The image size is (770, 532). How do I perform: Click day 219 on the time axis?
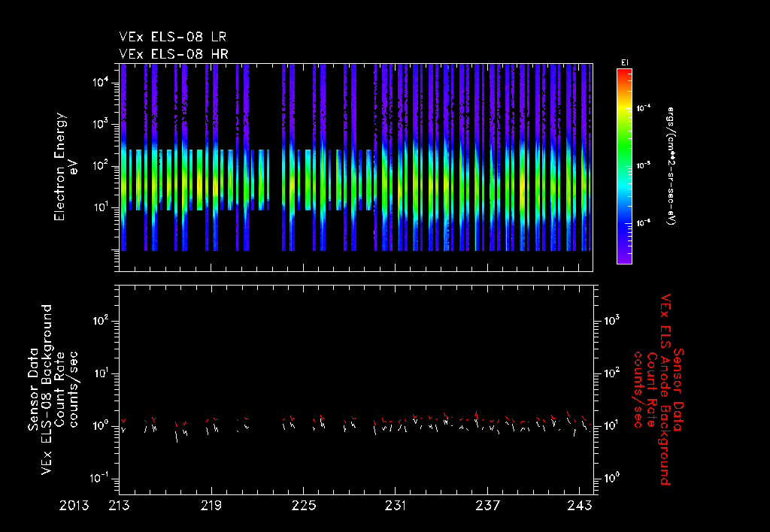pos(211,506)
